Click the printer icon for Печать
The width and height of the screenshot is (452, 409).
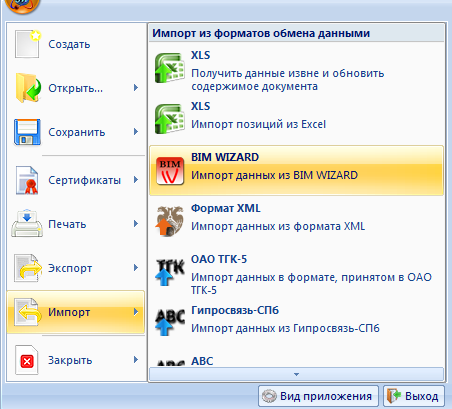point(27,224)
